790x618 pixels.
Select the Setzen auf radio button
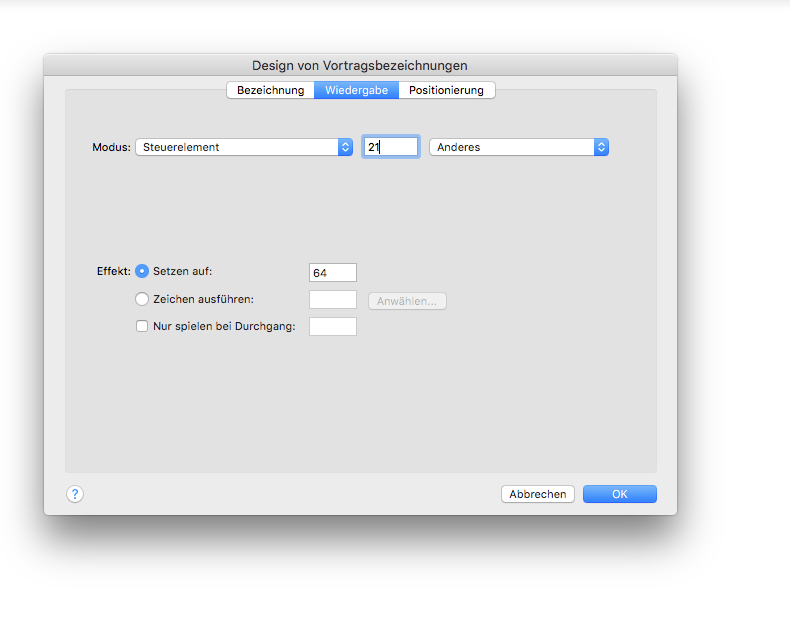(x=142, y=271)
